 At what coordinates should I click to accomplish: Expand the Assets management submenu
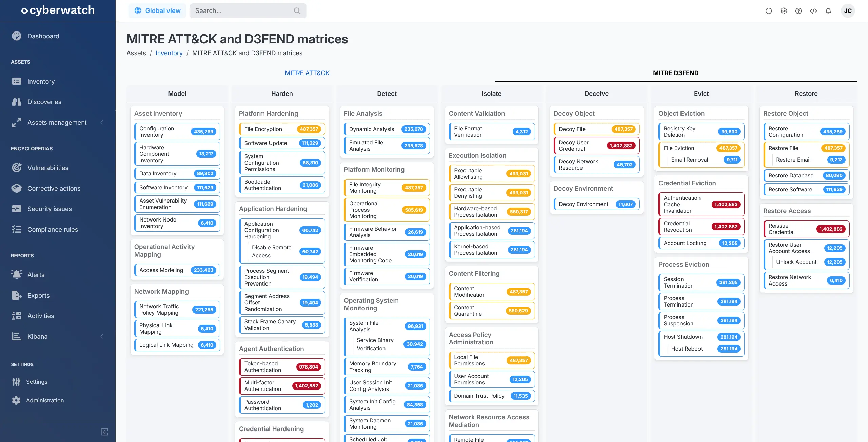click(101, 122)
